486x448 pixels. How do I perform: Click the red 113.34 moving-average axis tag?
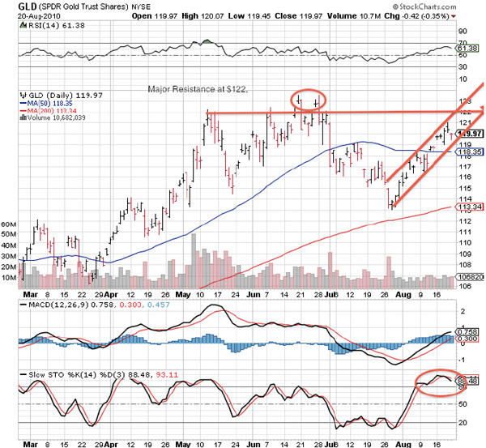(469, 207)
